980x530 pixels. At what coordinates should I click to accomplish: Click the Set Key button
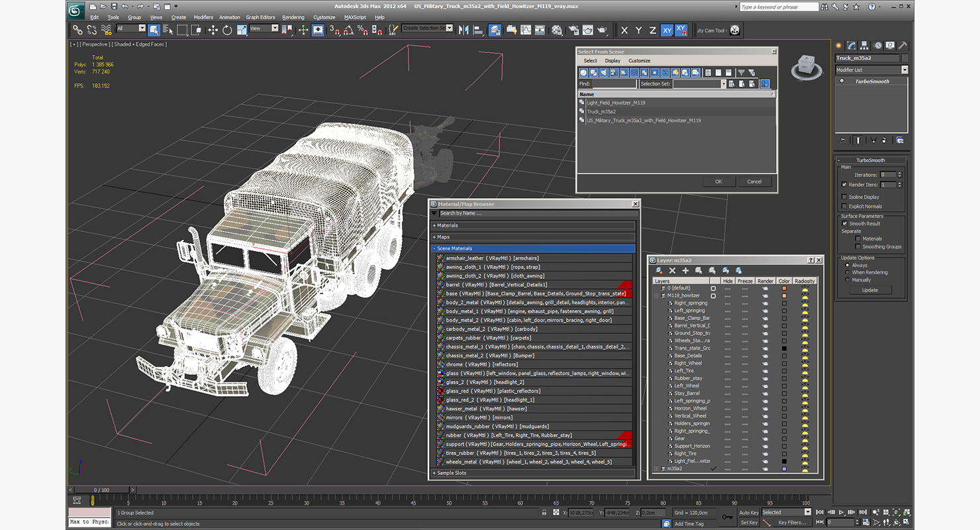click(x=748, y=523)
